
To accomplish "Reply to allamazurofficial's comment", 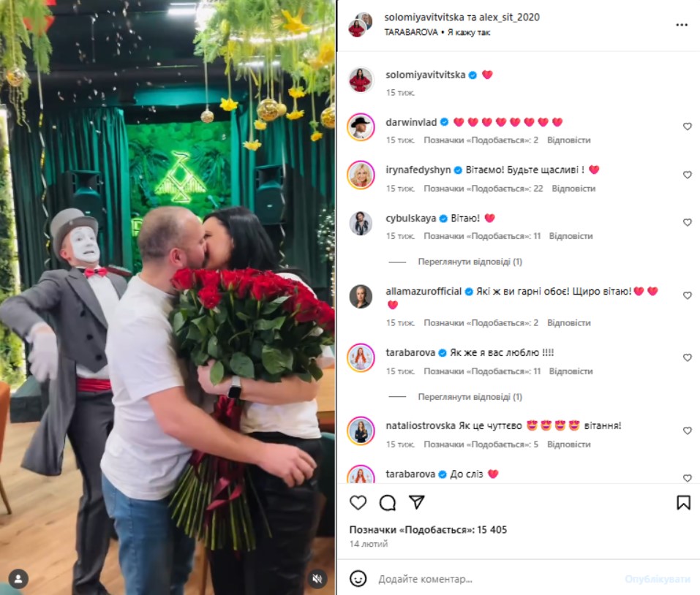I will point(569,323).
